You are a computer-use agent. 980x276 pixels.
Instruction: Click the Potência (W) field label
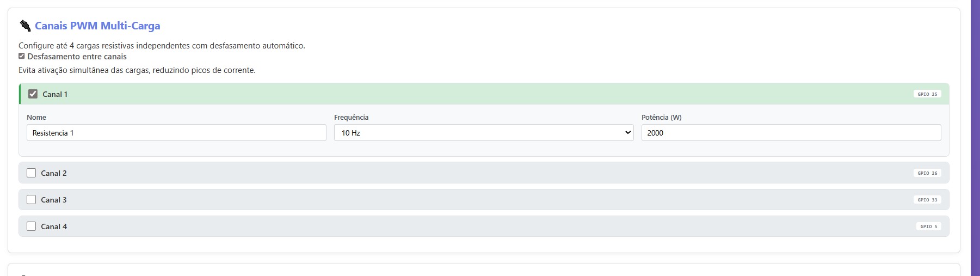(x=661, y=117)
